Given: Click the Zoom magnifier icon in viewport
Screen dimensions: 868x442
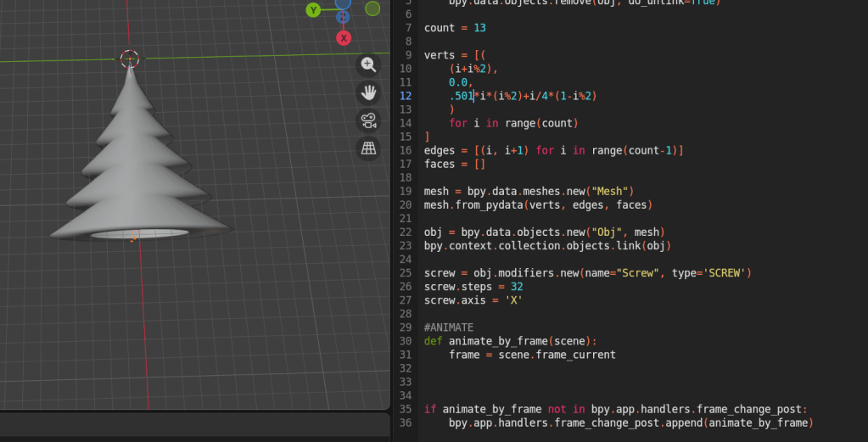Looking at the screenshot, I should click(368, 65).
